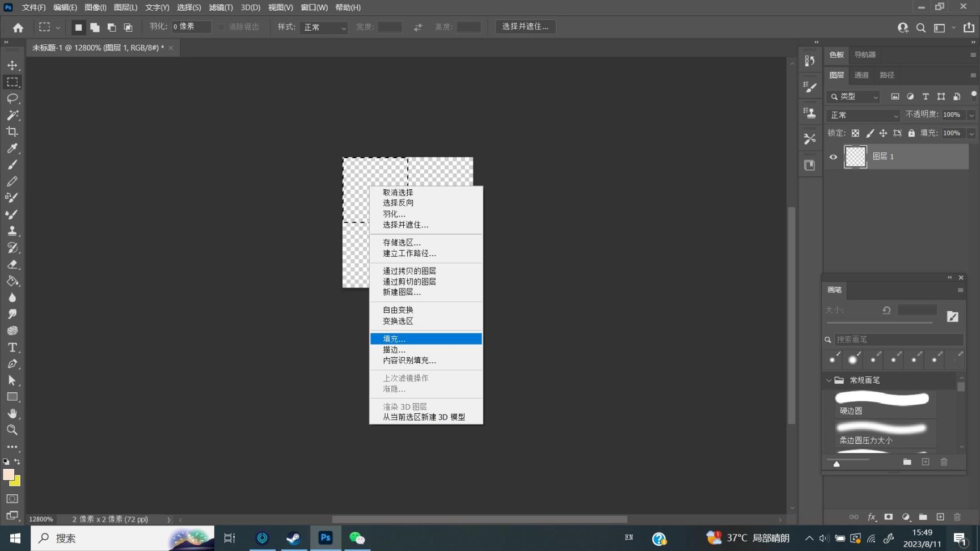Enable intersect with selection mode
Viewport: 980px width, 551px height.
click(128, 27)
